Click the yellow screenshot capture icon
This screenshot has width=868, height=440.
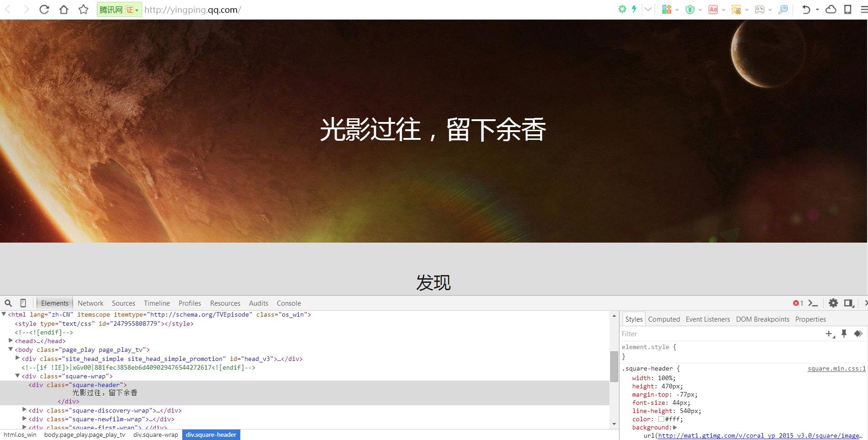coord(736,9)
